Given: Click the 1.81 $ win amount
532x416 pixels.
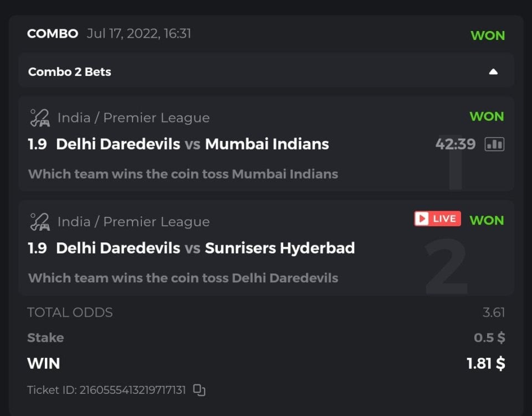Looking at the screenshot, I should 485,363.
